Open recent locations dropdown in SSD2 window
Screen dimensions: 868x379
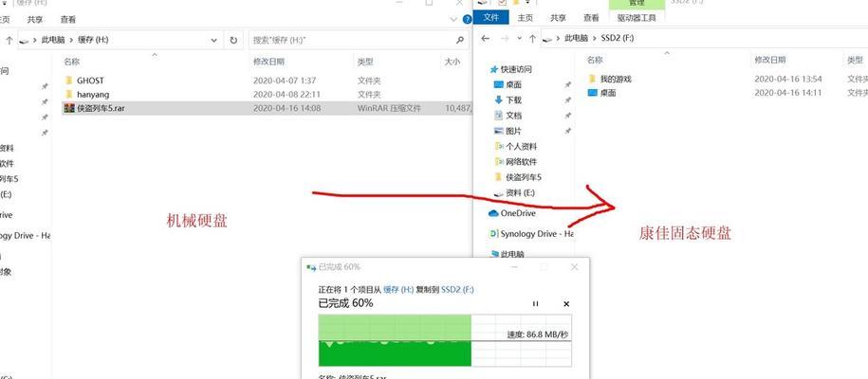(x=519, y=39)
